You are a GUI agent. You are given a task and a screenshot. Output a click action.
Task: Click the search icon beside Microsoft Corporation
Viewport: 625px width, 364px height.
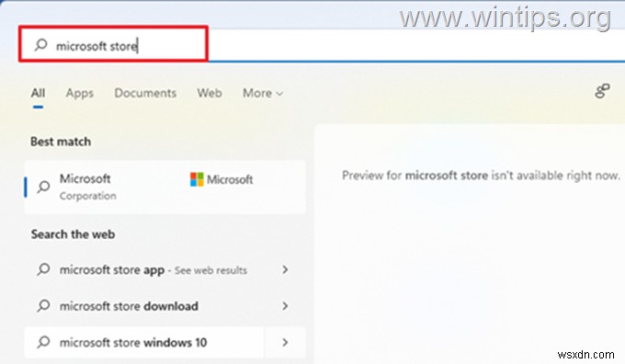point(43,187)
